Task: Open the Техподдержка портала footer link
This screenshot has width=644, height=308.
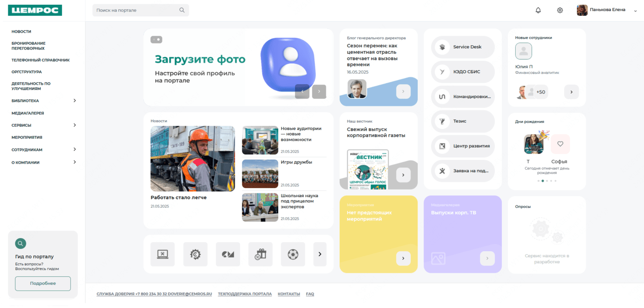Action: [245, 294]
